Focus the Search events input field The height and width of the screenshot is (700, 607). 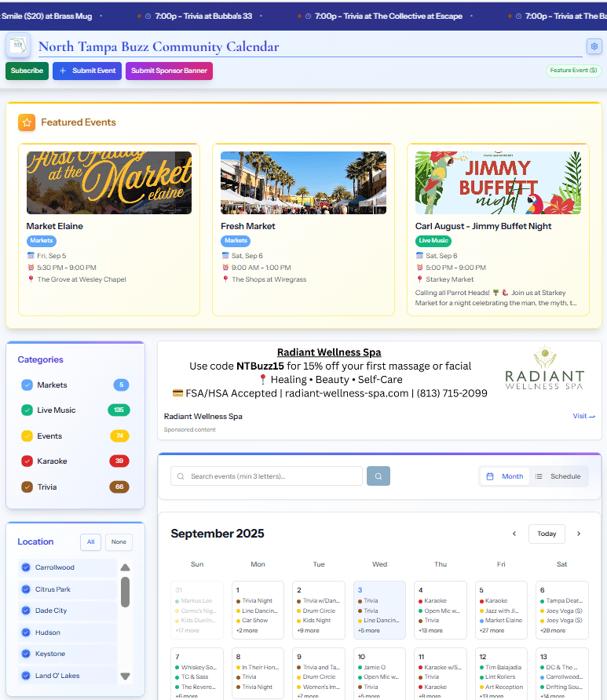(266, 476)
